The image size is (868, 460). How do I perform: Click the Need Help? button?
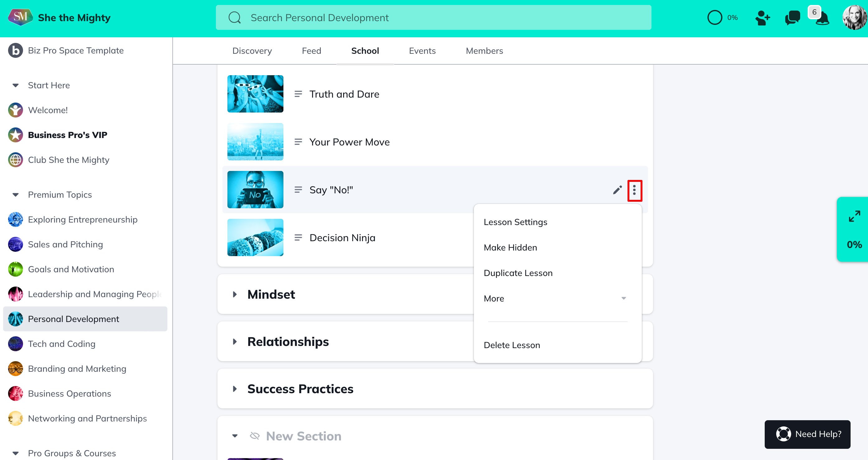(807, 434)
